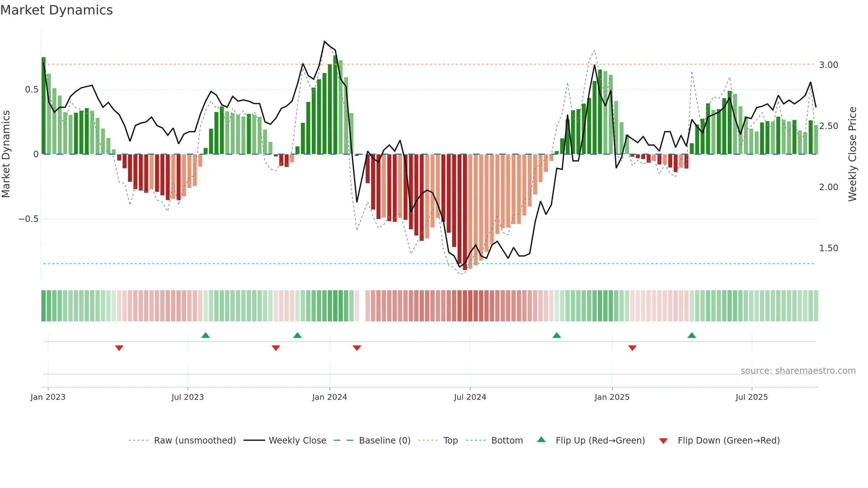Click the Market Dynamics chart title

point(57,10)
